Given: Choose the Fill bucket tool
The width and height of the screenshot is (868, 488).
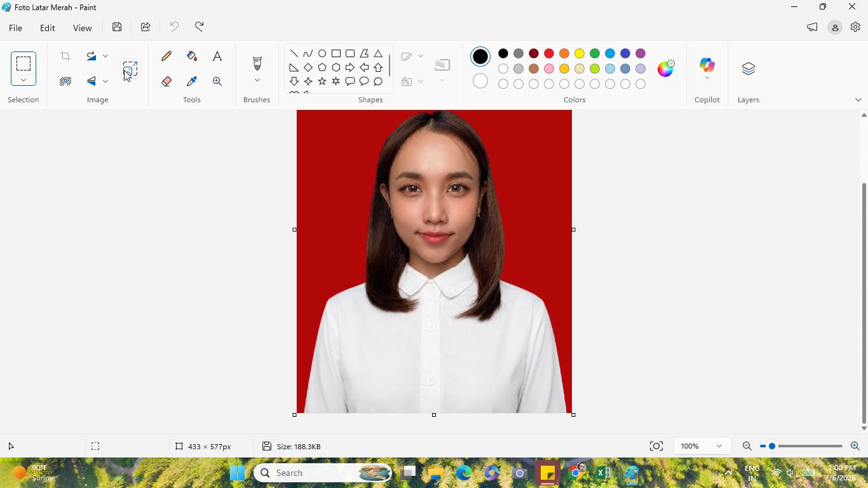Looking at the screenshot, I should tap(192, 56).
